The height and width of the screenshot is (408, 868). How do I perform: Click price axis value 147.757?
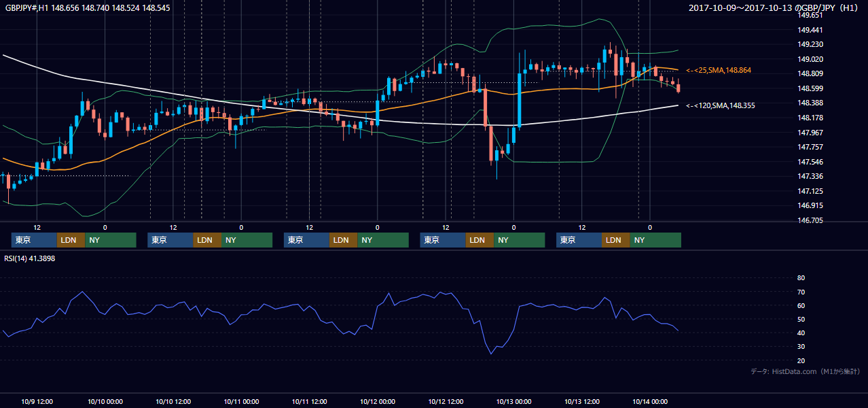coord(811,147)
